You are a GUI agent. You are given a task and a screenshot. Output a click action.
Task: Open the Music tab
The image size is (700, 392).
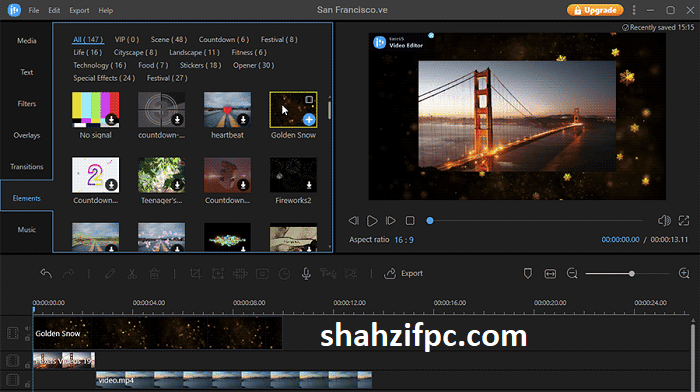[27, 229]
